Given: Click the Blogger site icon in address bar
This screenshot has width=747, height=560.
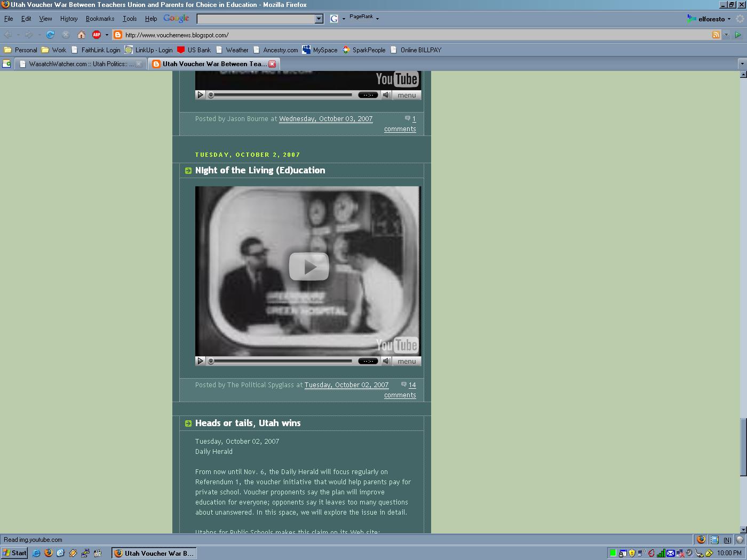Looking at the screenshot, I should (x=118, y=35).
